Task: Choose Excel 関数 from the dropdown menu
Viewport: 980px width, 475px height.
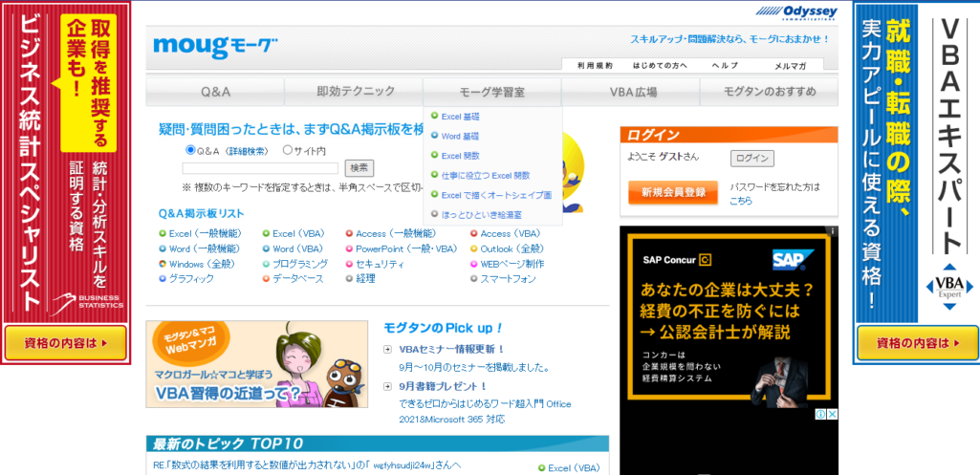Action: pyautogui.click(x=461, y=156)
